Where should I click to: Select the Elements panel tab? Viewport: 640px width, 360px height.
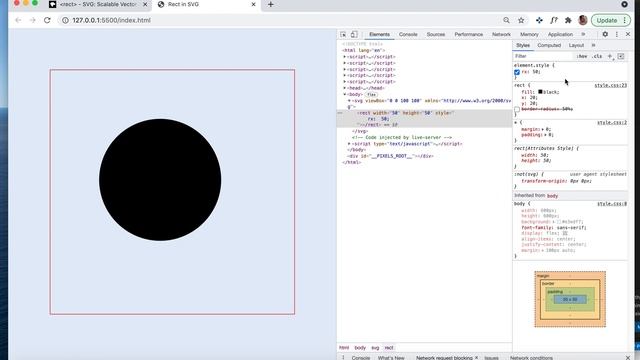(x=380, y=34)
